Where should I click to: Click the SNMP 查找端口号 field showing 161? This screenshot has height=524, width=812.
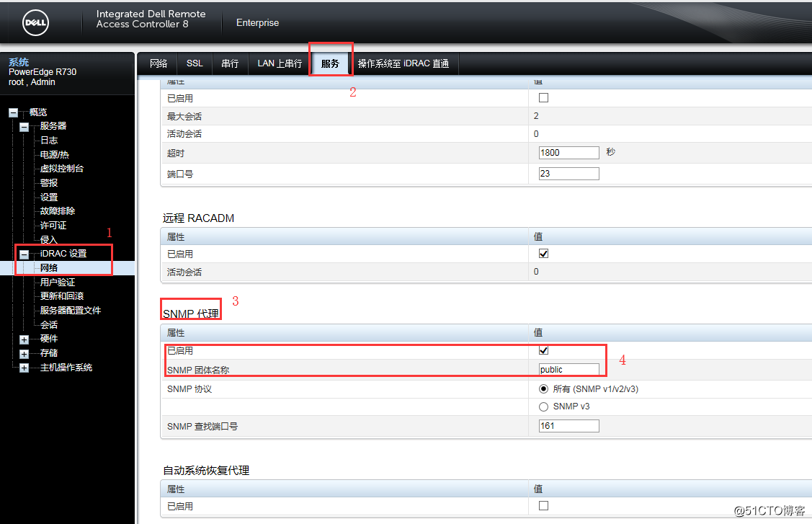[568, 426]
